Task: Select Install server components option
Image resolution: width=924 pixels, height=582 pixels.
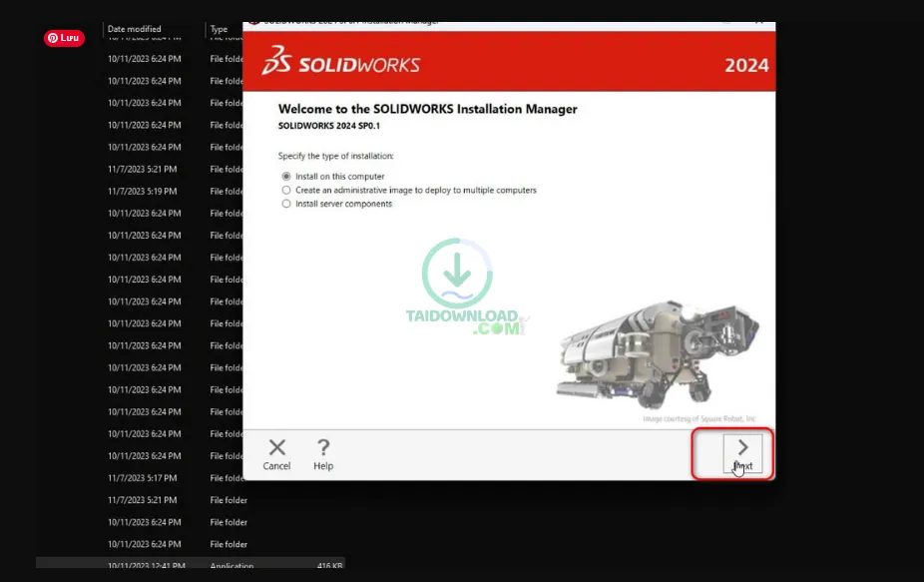Action: [x=286, y=204]
